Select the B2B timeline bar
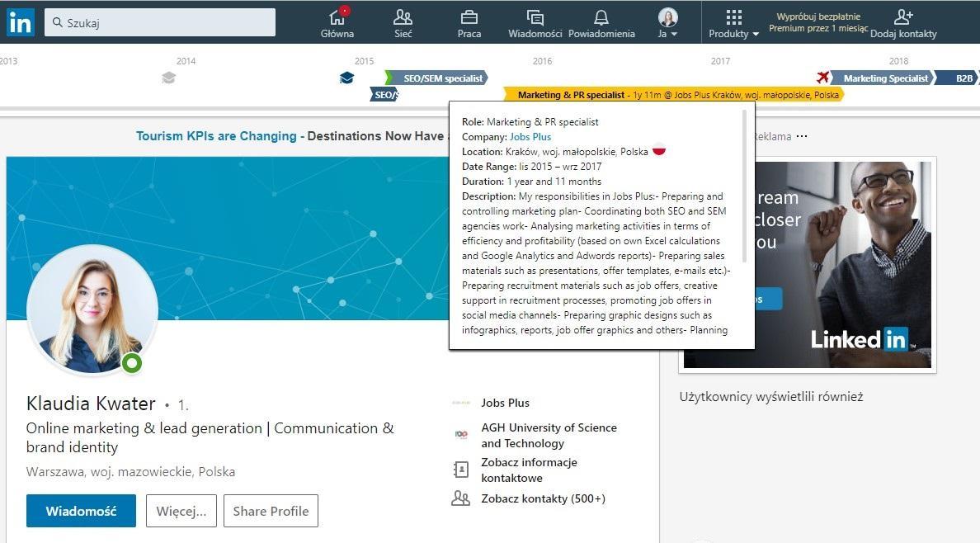 click(958, 78)
